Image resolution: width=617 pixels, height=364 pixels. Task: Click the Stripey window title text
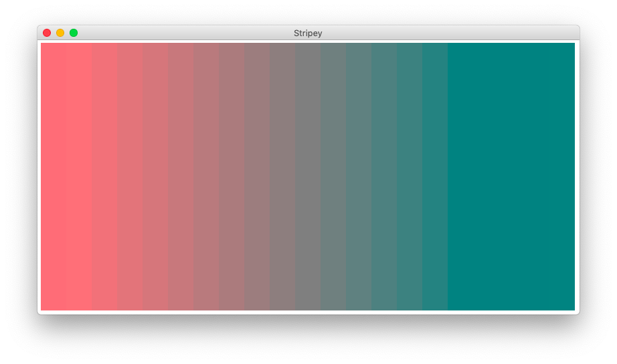(308, 33)
